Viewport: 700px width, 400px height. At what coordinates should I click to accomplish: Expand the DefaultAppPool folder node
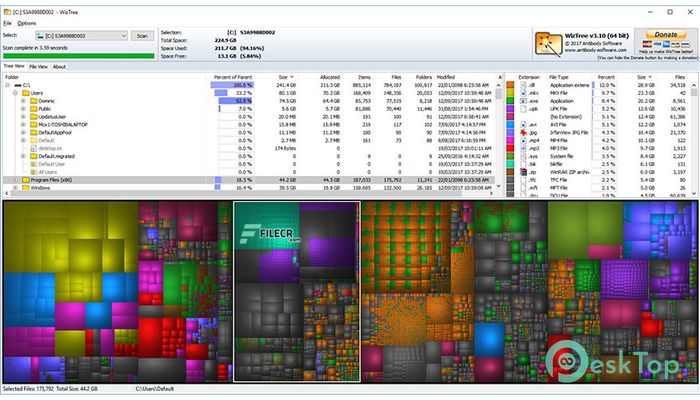[23, 133]
